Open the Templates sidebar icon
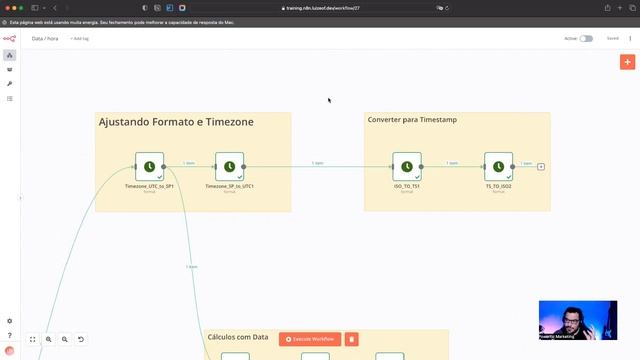 (x=10, y=69)
